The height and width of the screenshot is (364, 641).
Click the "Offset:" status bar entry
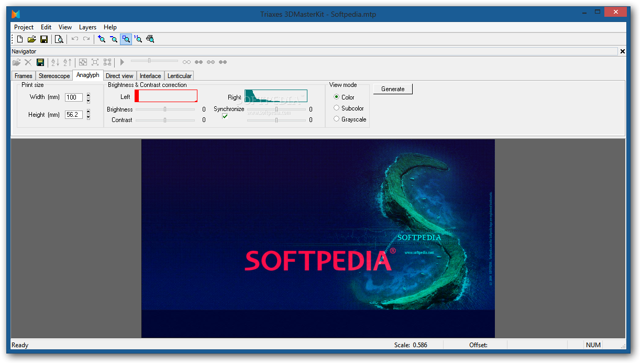[x=478, y=345]
